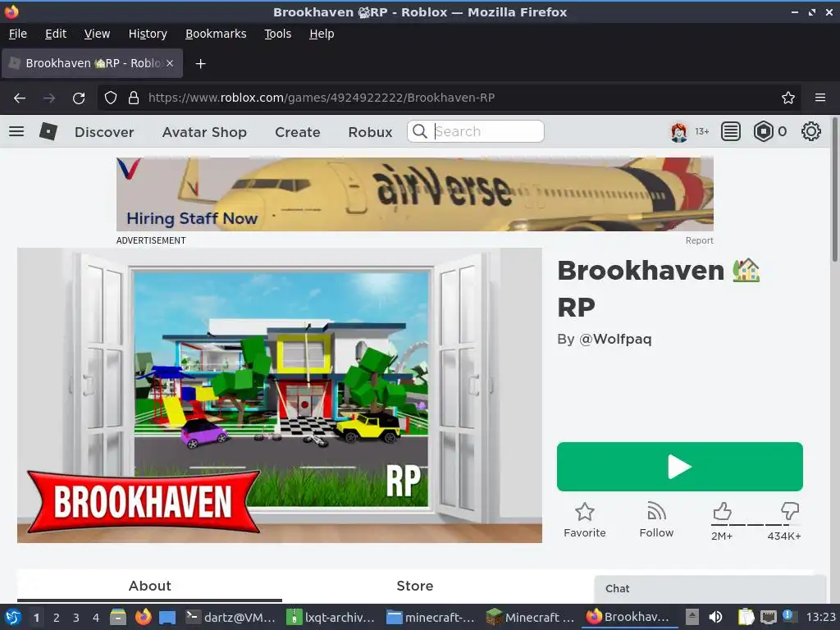Switch to the Store tab
Screen dimensions: 840x630
coord(414,586)
